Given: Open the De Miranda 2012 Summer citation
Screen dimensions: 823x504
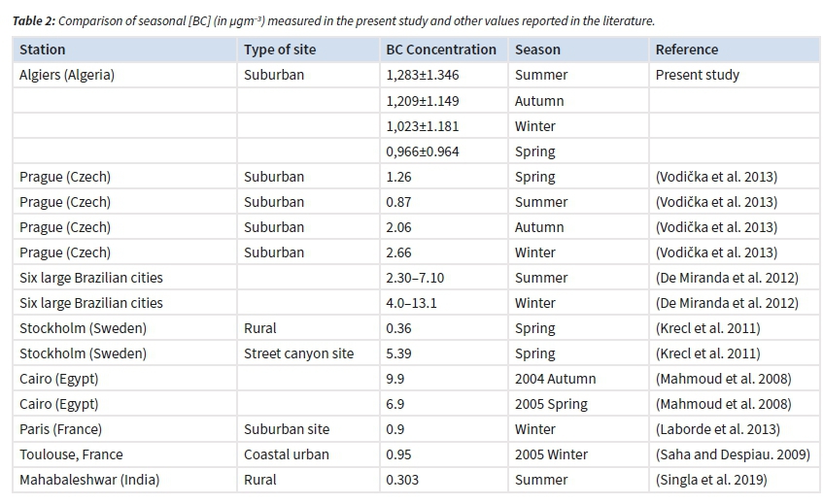Looking at the screenshot, I should [727, 278].
